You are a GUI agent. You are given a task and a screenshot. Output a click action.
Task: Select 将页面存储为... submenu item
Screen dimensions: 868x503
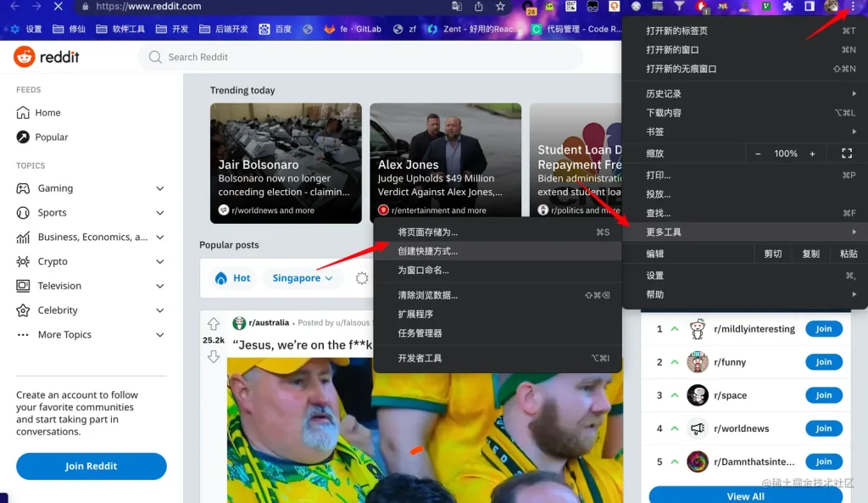click(498, 232)
